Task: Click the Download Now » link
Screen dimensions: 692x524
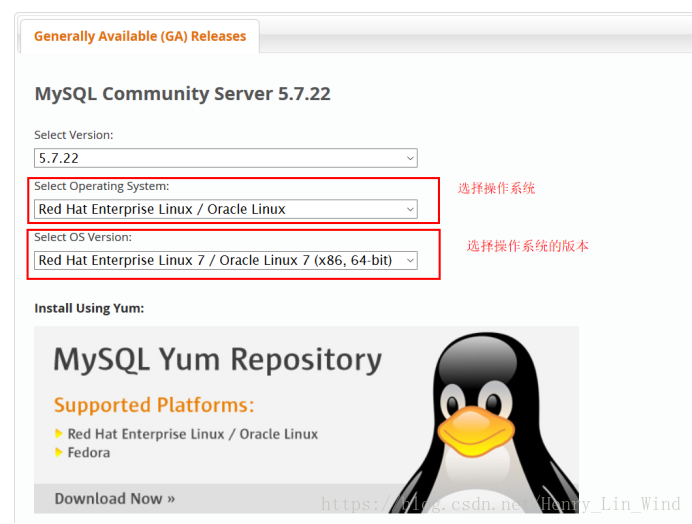Action: (115, 499)
